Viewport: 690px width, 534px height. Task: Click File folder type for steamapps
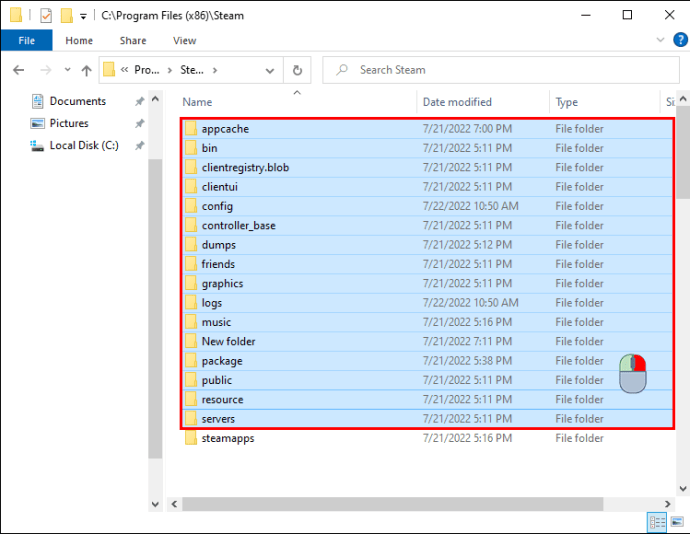point(579,438)
